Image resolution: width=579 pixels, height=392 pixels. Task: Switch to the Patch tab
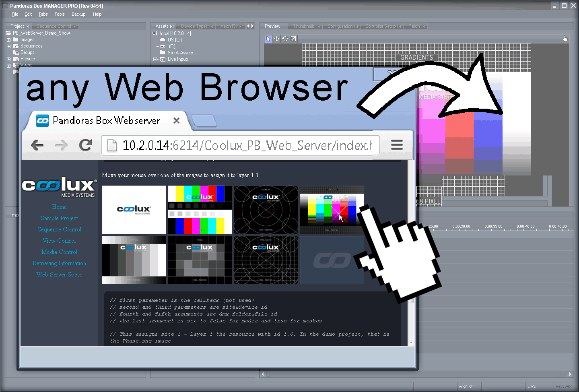coord(414,26)
